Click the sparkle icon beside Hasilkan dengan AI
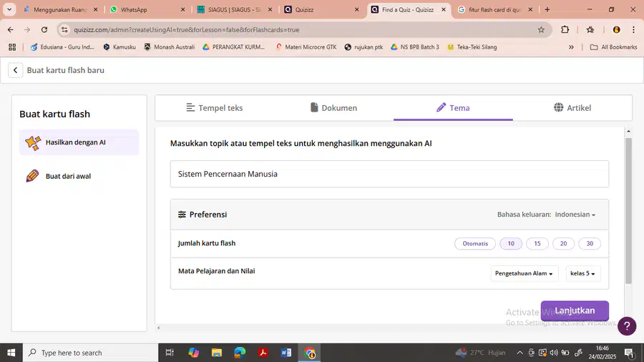644x362 pixels. (33, 143)
